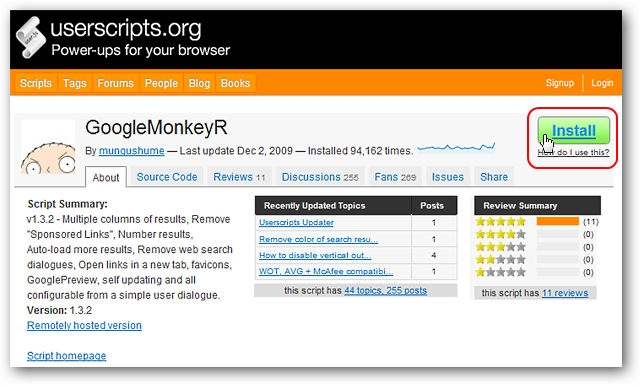Viewport: 640px width, 385px height.
Task: Open the Script homepage link
Action: click(x=67, y=356)
